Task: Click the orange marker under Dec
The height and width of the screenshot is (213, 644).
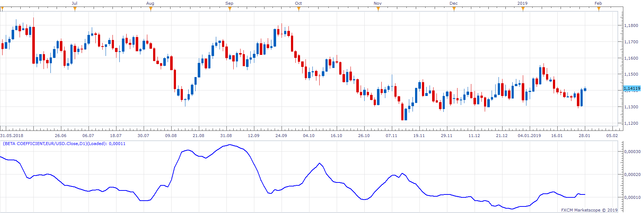Action: 454,9
